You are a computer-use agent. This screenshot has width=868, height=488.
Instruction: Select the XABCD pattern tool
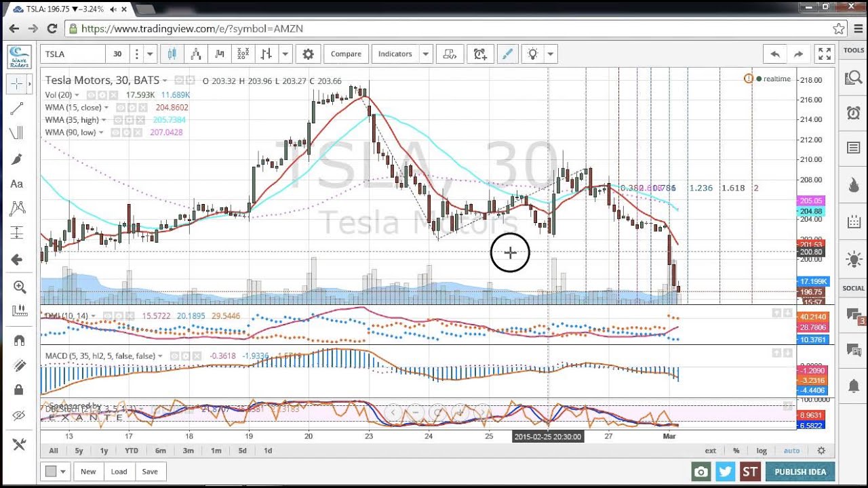[x=17, y=208]
